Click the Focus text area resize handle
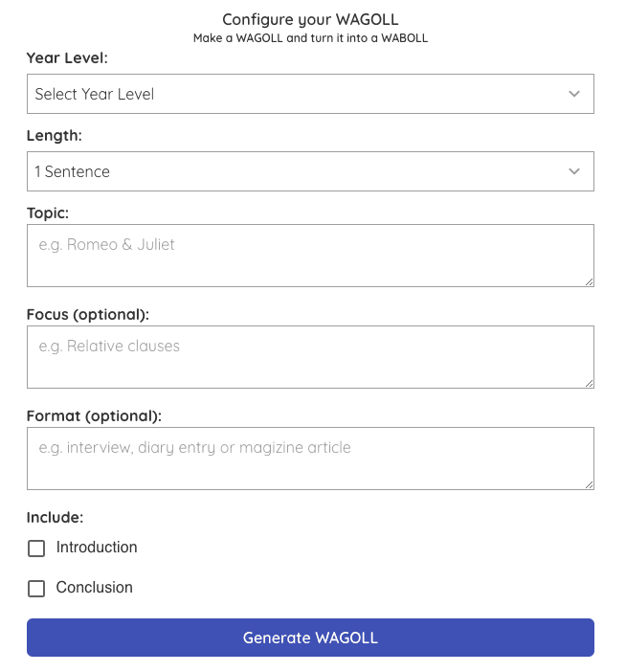This screenshot has height=672, width=626. 589,383
